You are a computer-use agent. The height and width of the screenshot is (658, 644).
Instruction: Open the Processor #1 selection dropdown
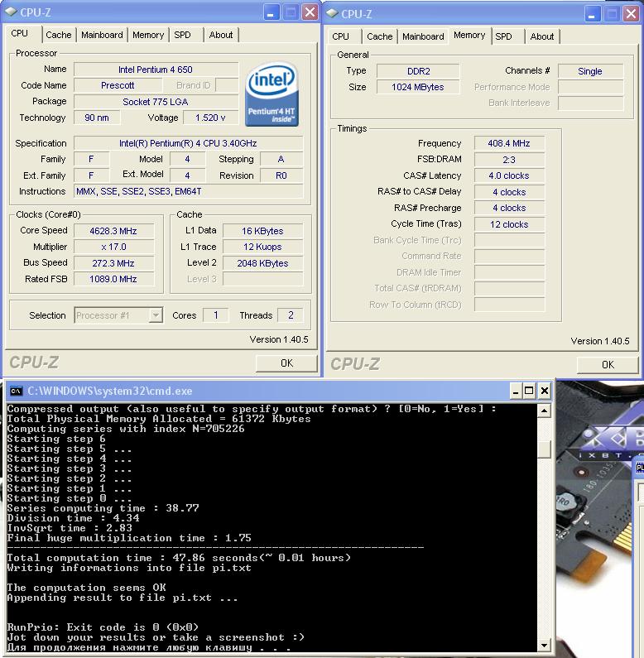point(156,315)
